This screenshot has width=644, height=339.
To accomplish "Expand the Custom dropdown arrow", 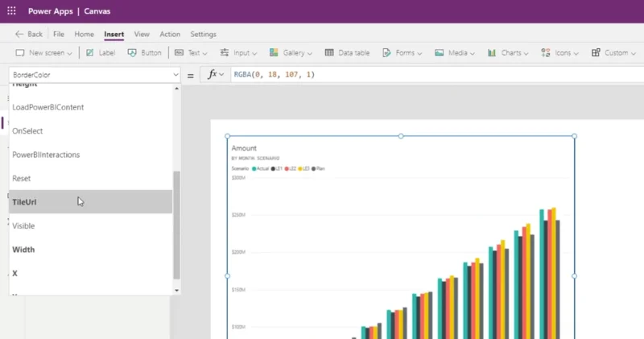I will 633,53.
